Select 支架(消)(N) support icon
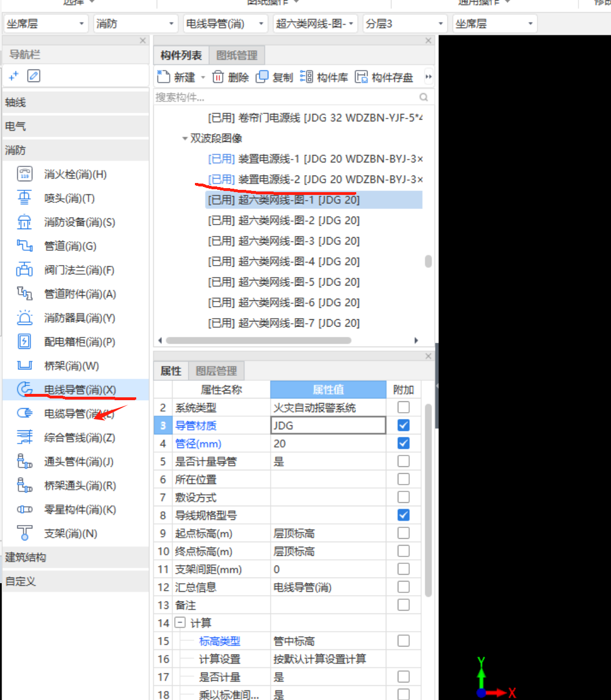The width and height of the screenshot is (611, 700). coord(25,533)
